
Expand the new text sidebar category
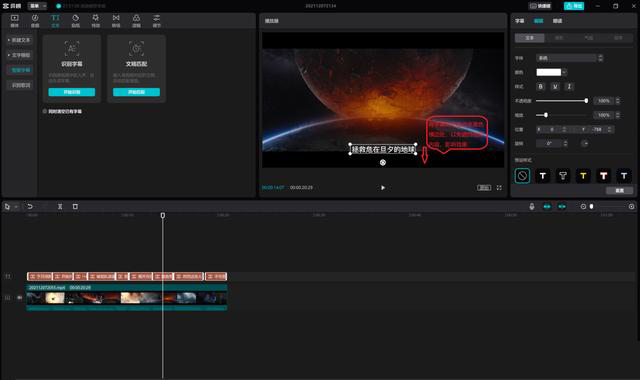[x=19, y=40]
